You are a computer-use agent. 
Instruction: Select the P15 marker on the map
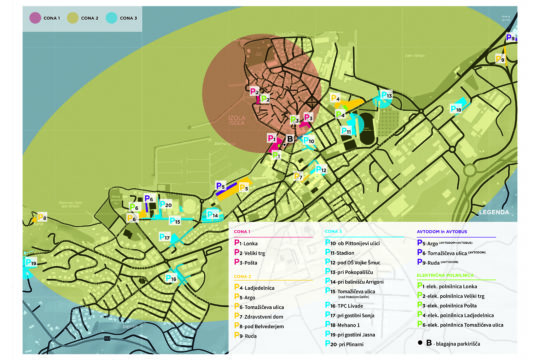click(x=175, y=221)
